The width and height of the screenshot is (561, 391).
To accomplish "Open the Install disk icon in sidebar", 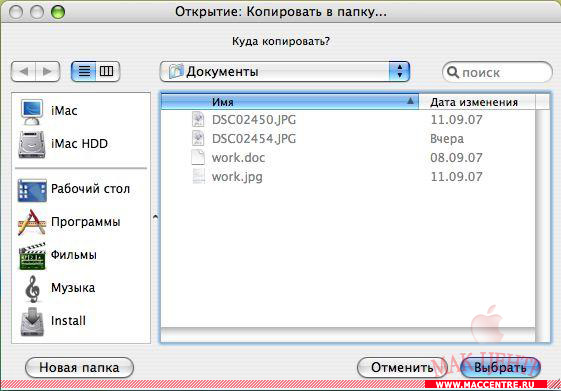I will (x=32, y=321).
